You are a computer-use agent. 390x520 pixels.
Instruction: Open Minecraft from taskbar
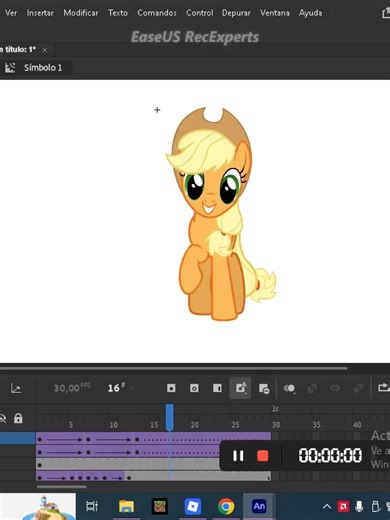[160, 506]
